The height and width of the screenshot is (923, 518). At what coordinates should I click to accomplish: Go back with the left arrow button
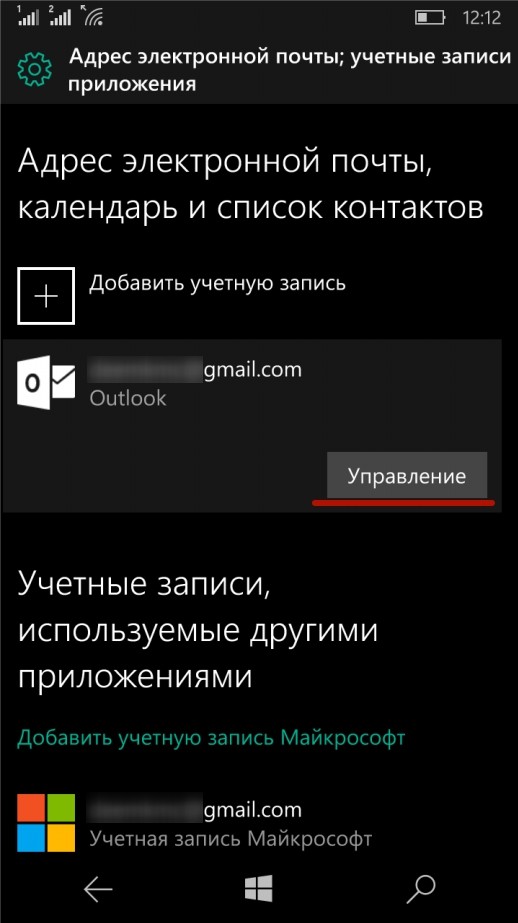pos(98,888)
